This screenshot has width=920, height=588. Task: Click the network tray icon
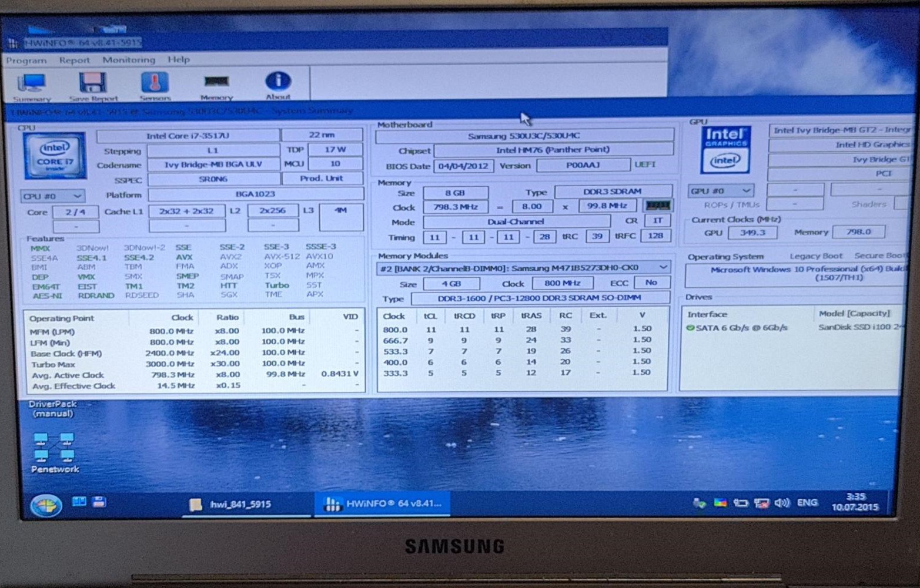tap(761, 503)
